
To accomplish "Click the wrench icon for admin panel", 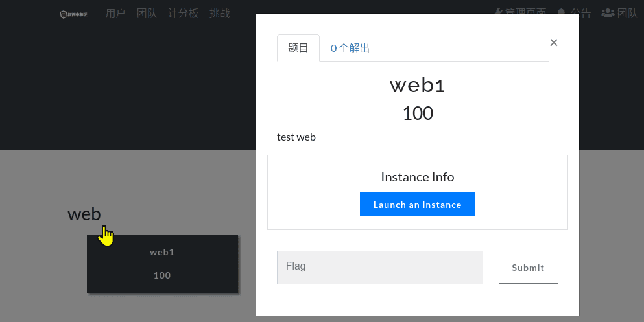I will point(498,12).
